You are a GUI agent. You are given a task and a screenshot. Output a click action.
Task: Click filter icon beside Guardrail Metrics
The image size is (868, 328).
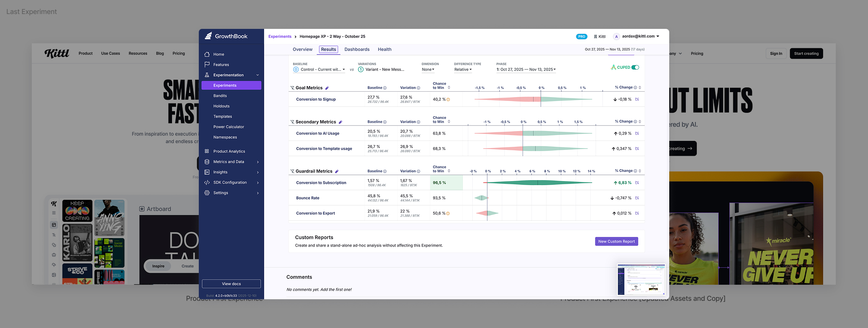(x=292, y=171)
